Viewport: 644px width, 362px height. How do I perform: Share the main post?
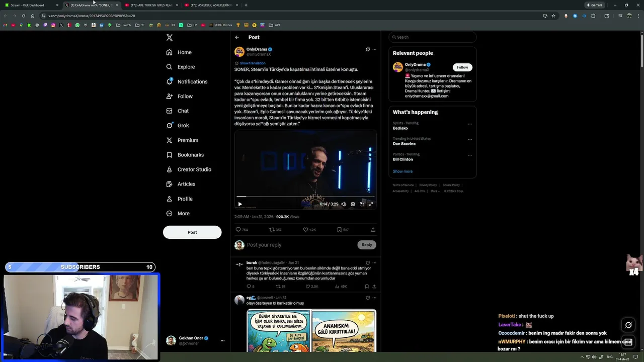(373, 230)
